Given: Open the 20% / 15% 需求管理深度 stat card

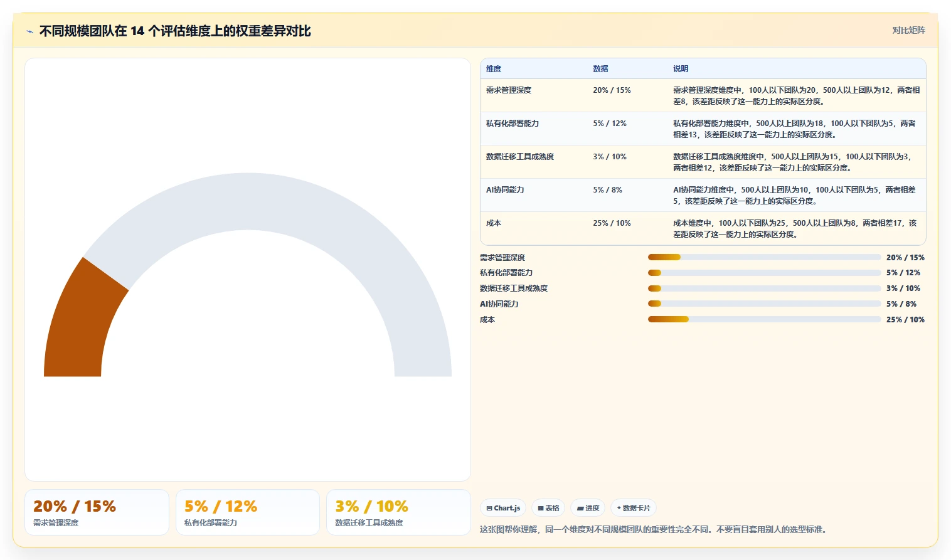Looking at the screenshot, I should click(97, 512).
